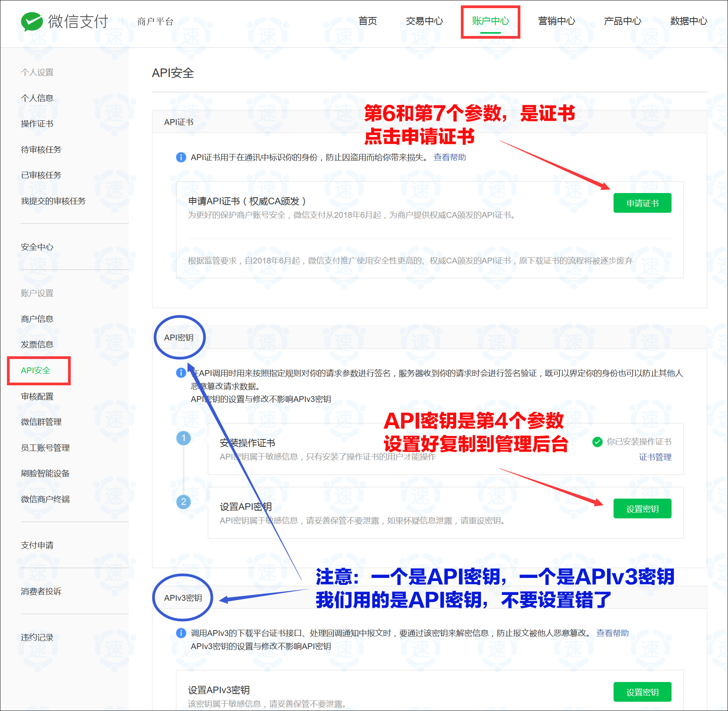728x711 pixels.
Task: Click the 商户平台 header text
Action: 155,21
